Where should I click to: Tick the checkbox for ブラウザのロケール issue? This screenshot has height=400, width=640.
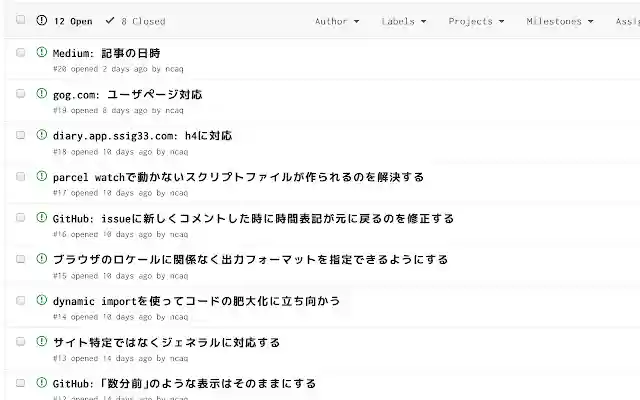coord(20,259)
